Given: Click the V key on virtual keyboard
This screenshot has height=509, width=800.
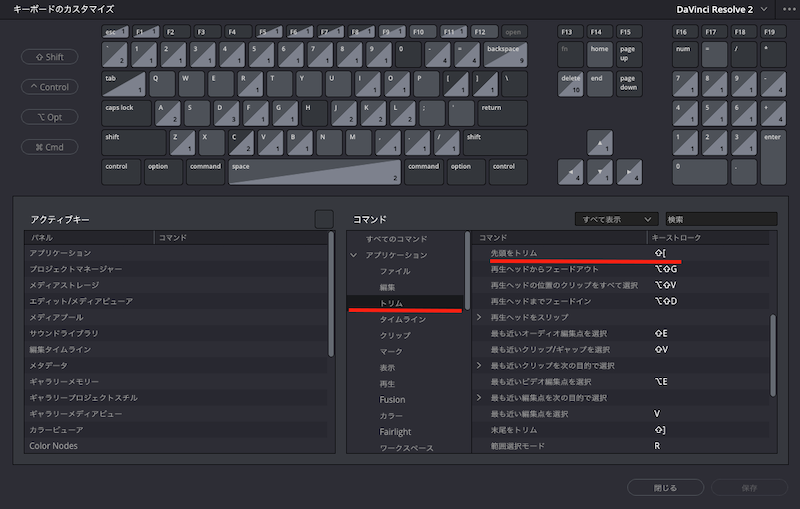Looking at the screenshot, I should click(270, 143).
